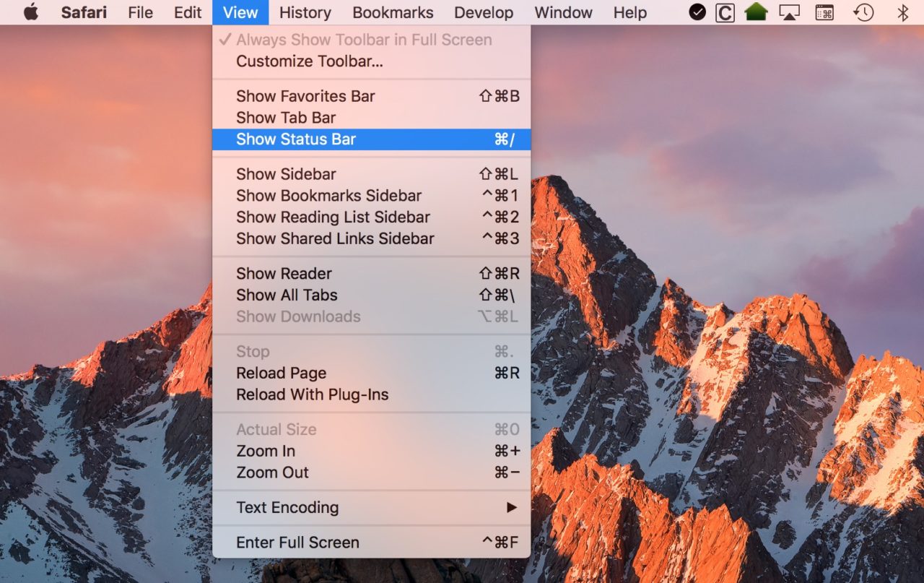Select the highlighted Show Status Bar
Image resolution: width=924 pixels, height=583 pixels.
click(x=371, y=139)
